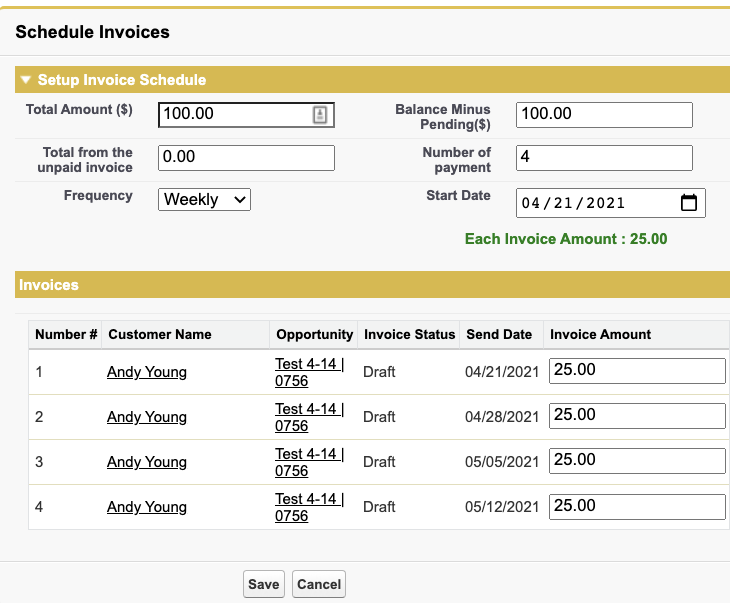Collapse the Setup Invoice Schedule section
730x603 pixels.
[x=27, y=80]
